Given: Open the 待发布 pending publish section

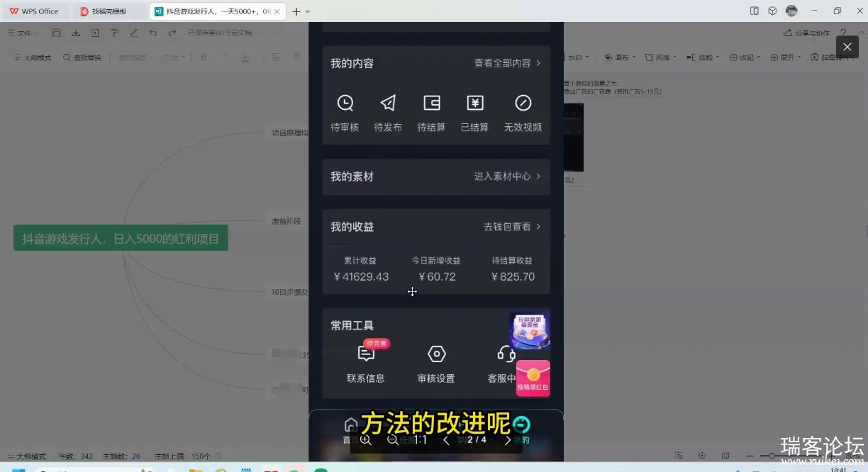Looking at the screenshot, I should [388, 113].
